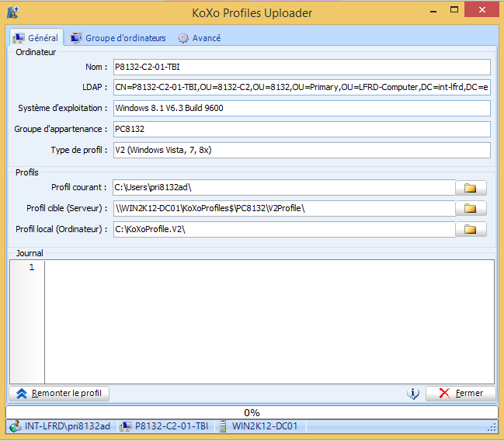
Task: Click Remonter le profil button
Action: [x=59, y=394]
